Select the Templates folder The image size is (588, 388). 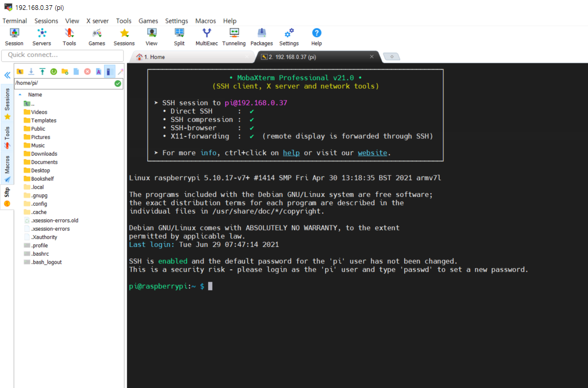[40, 120]
